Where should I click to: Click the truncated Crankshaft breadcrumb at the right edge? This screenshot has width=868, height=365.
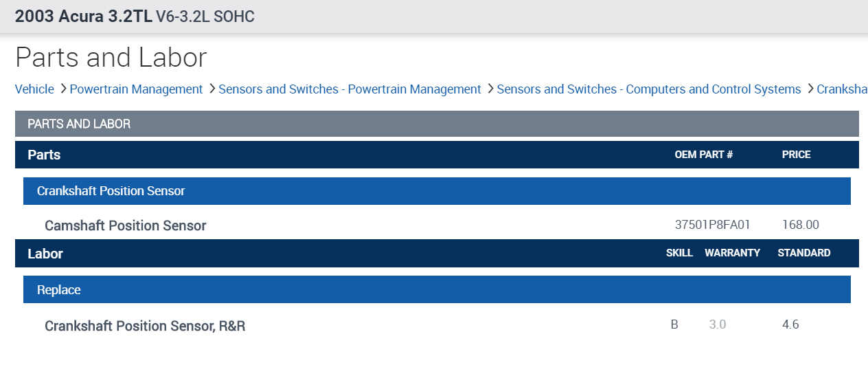click(x=841, y=89)
